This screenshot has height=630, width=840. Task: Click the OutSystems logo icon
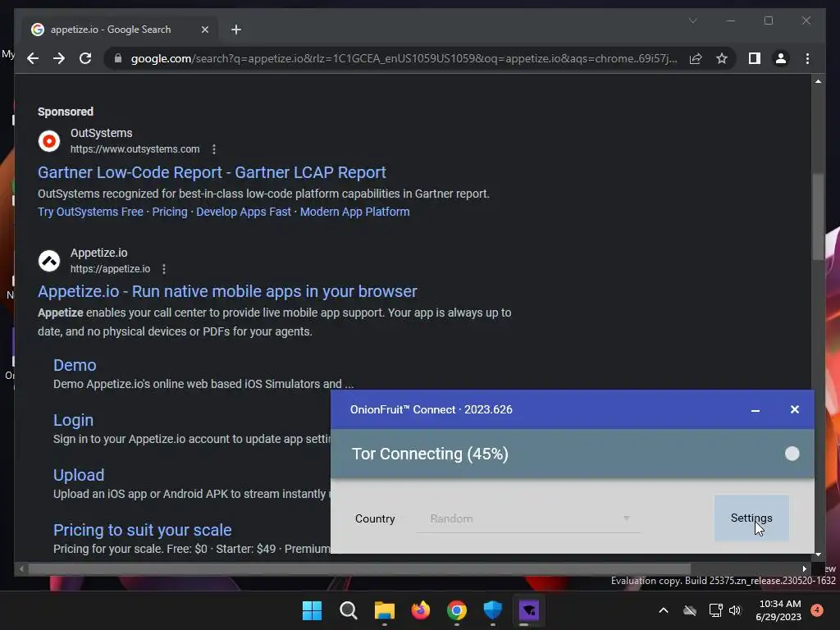(x=49, y=141)
